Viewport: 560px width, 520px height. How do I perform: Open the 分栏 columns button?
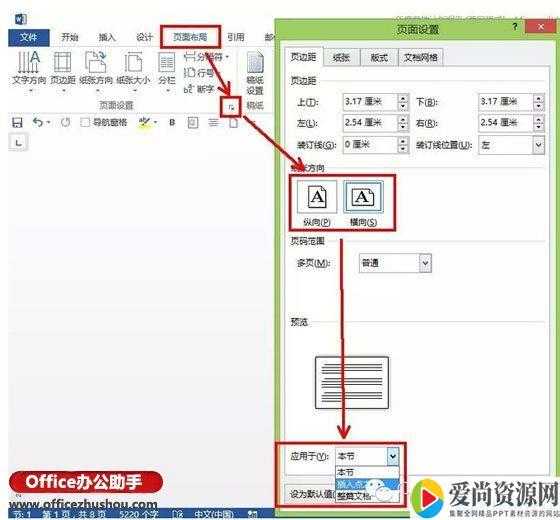[166, 71]
